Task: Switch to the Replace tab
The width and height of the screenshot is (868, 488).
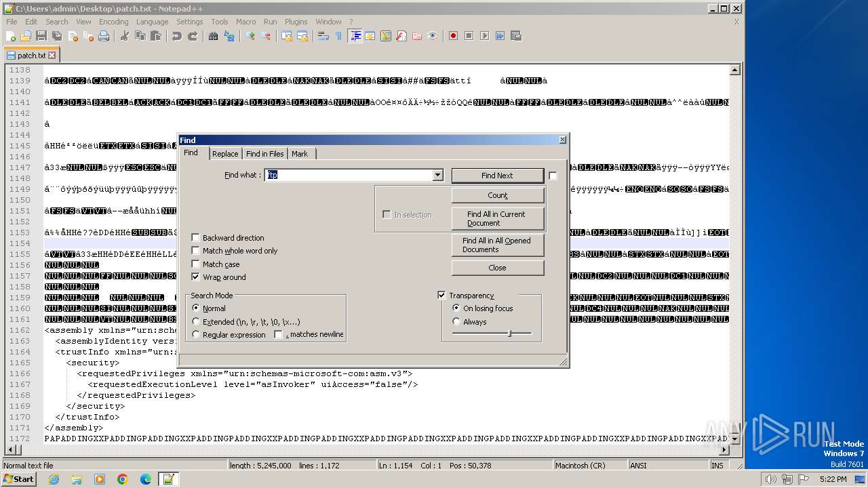Action: 225,154
